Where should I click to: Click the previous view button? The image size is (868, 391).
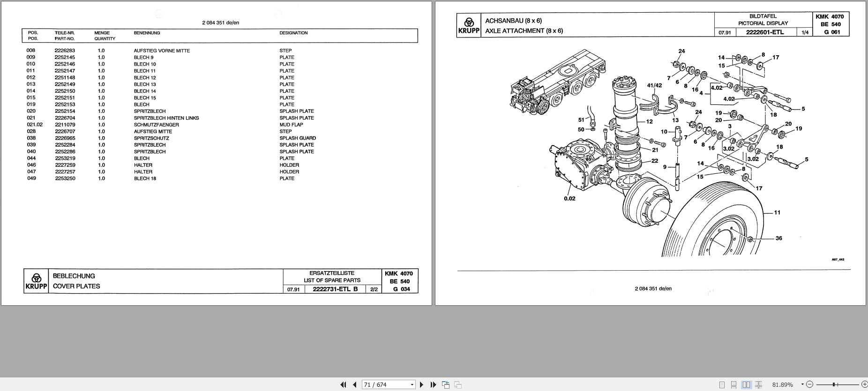coord(445,384)
